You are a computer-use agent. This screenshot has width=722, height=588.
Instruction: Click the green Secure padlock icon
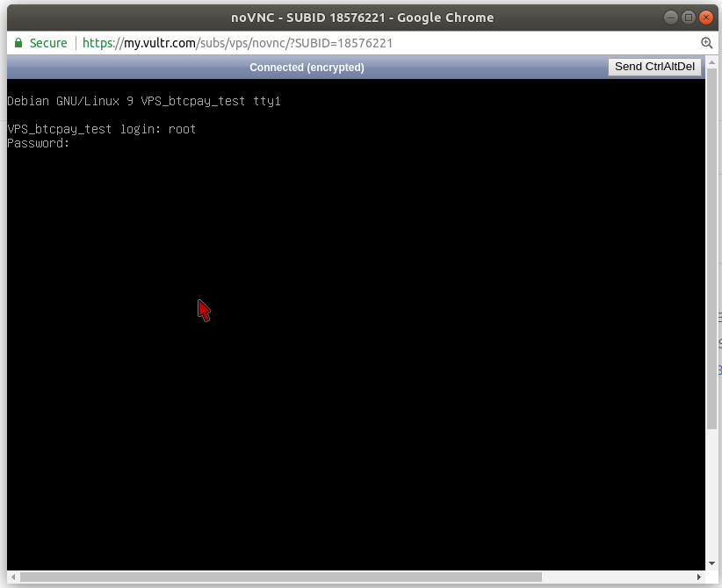(18, 43)
